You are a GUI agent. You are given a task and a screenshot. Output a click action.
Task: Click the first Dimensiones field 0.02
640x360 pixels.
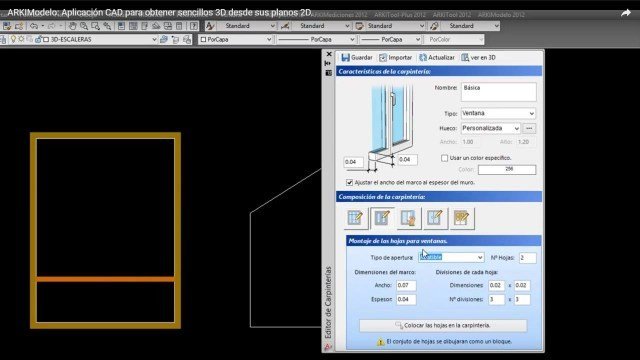click(x=496, y=285)
